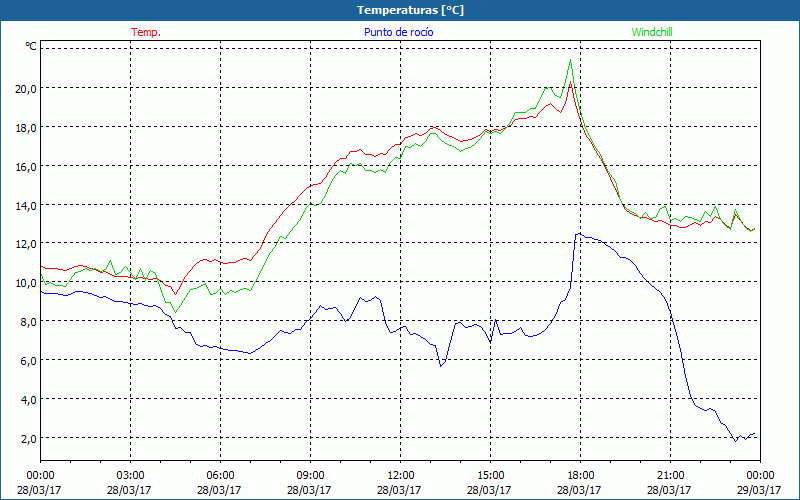This screenshot has width=800, height=500.
Task: Click the '18,0' y-axis value
Action: (x=26, y=128)
